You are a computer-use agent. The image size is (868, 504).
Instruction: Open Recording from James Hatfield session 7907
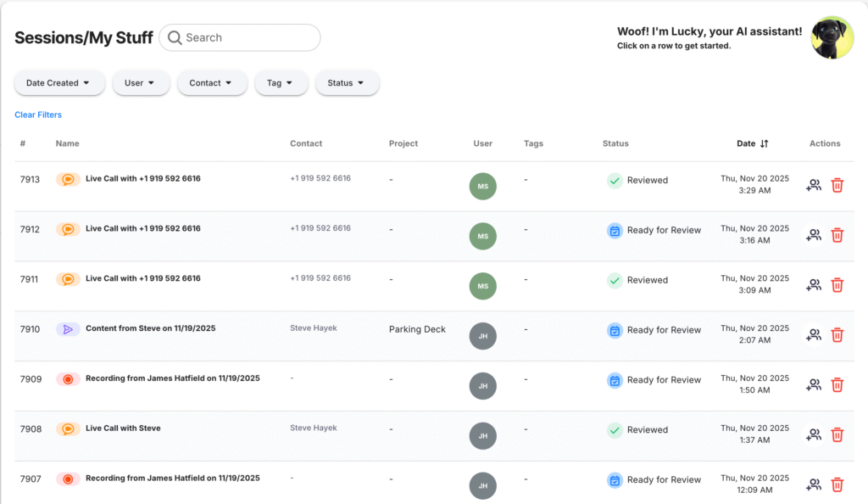point(172,479)
